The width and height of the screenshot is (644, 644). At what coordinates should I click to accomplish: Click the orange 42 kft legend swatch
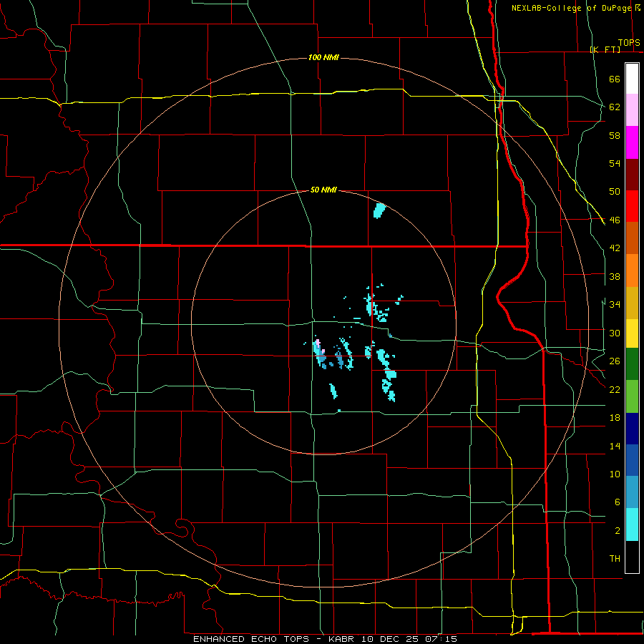[632, 270]
